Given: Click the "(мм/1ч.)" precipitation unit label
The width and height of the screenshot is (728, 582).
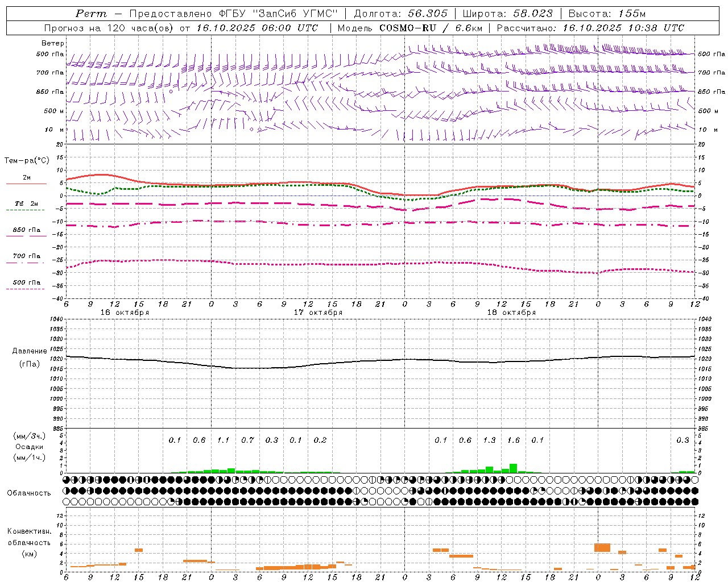Looking at the screenshot, I should click(30, 458).
